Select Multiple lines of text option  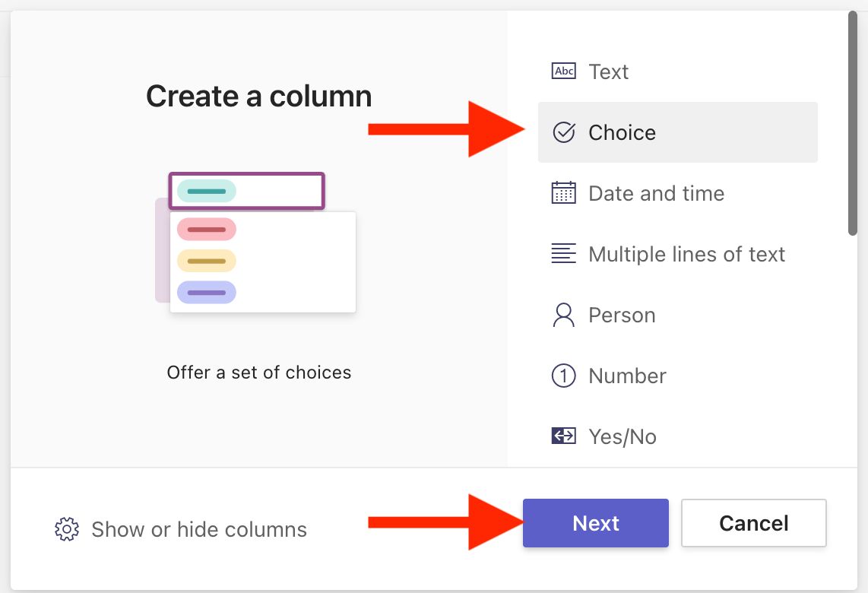point(686,254)
